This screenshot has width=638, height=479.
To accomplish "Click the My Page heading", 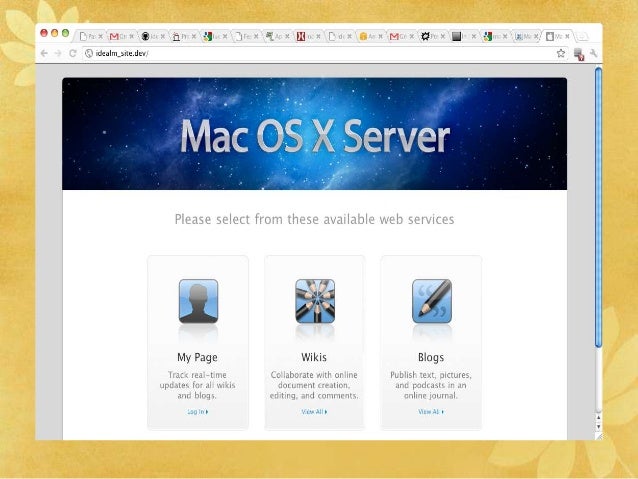I will pos(197,357).
